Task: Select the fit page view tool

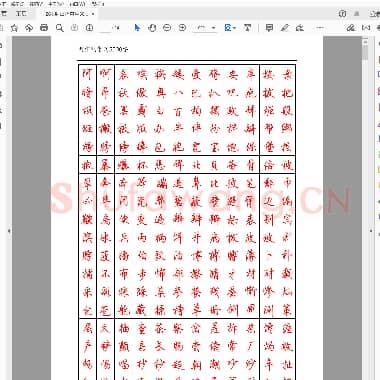Action: tap(228, 28)
